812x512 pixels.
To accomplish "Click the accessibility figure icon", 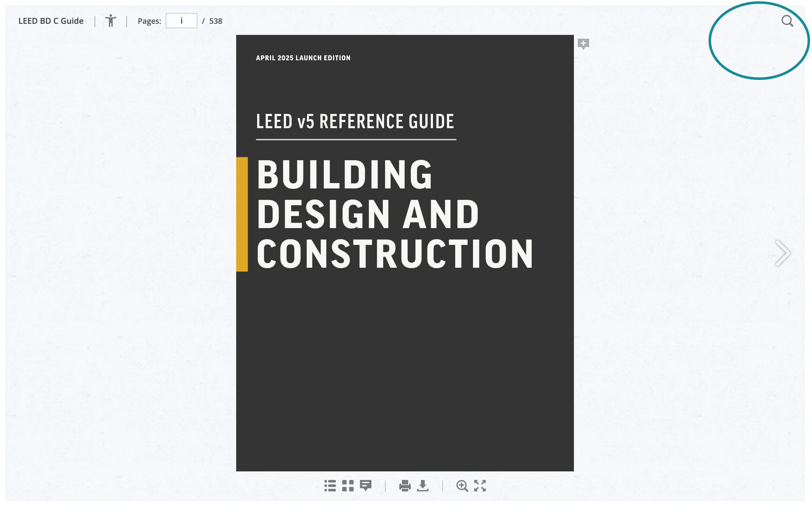I will (110, 21).
